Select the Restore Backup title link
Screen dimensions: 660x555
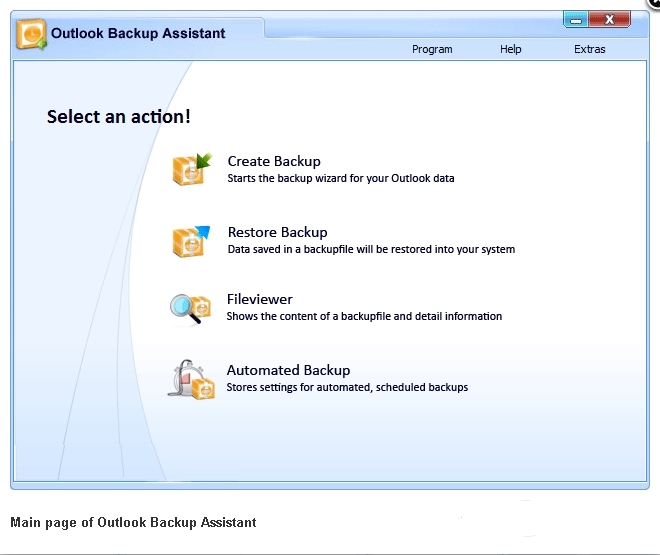coord(277,232)
